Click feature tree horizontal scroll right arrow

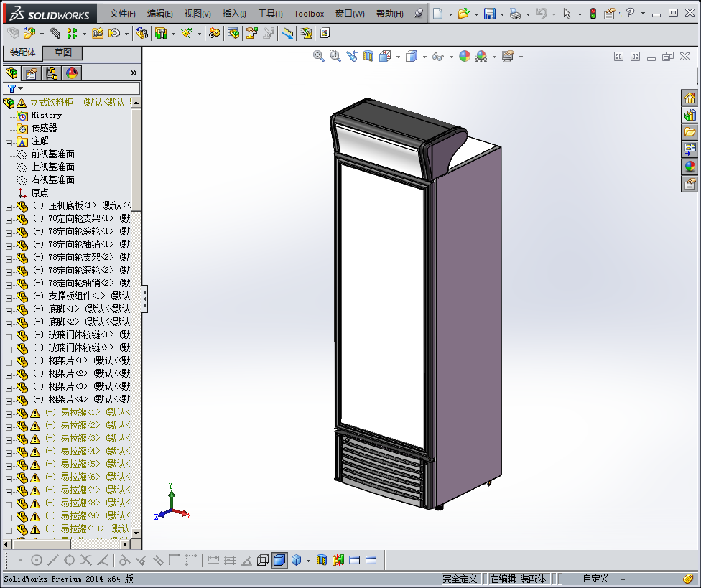click(x=126, y=544)
